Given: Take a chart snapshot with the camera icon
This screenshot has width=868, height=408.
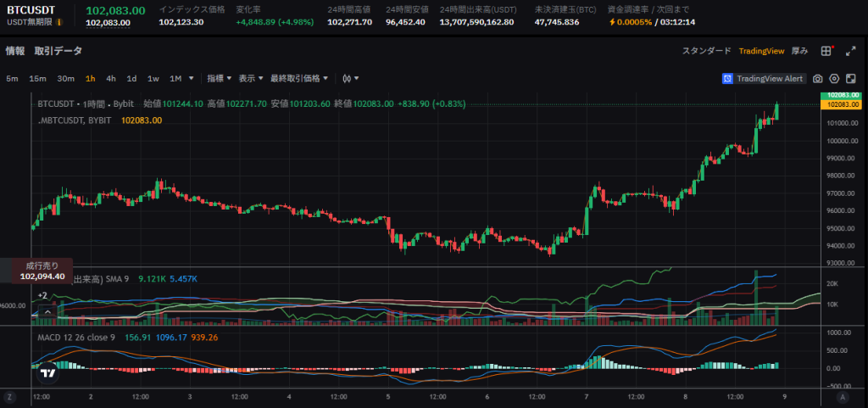Looking at the screenshot, I should click(x=818, y=79).
